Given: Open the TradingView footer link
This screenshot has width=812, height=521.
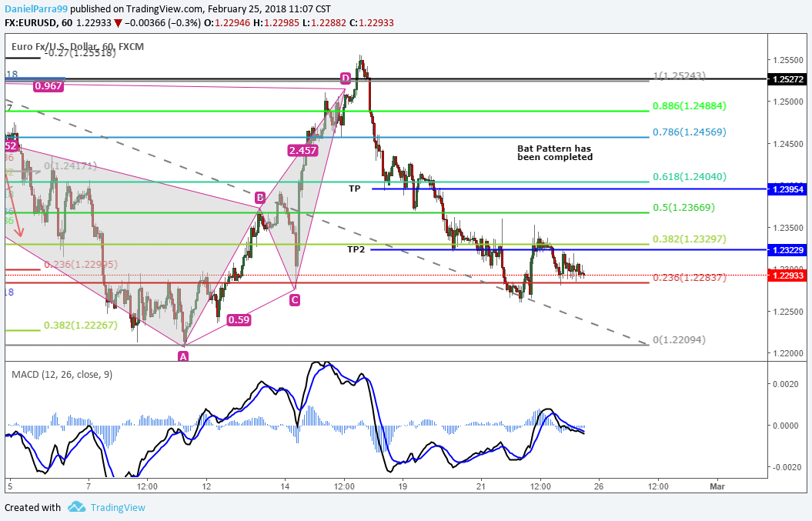Looking at the screenshot, I should click(x=118, y=508).
